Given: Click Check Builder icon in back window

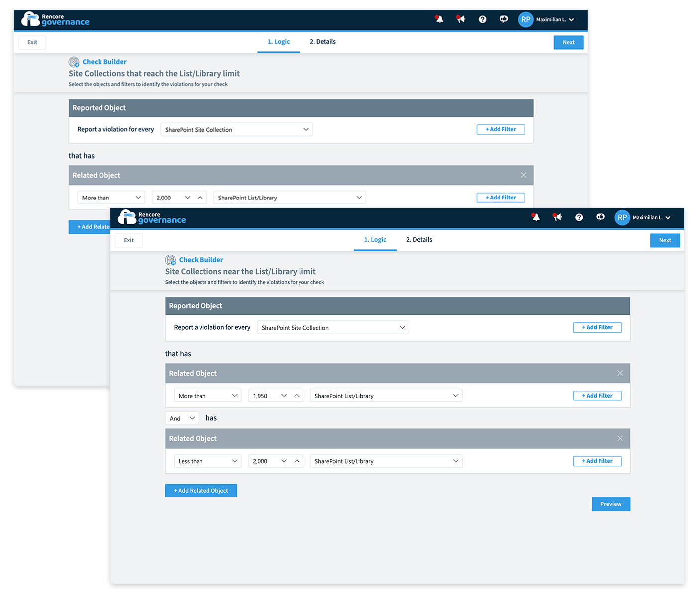Looking at the screenshot, I should click(74, 62).
